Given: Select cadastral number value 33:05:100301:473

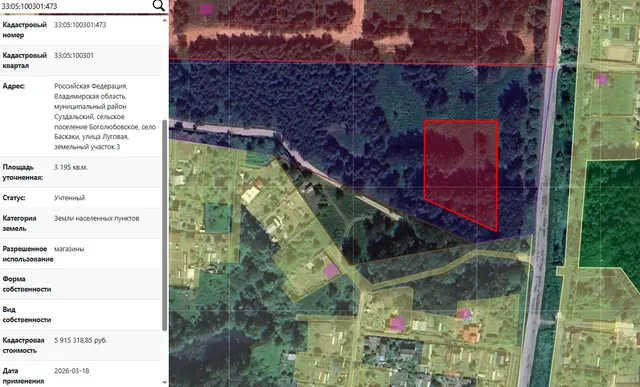Looking at the screenshot, I should pyautogui.click(x=80, y=25).
